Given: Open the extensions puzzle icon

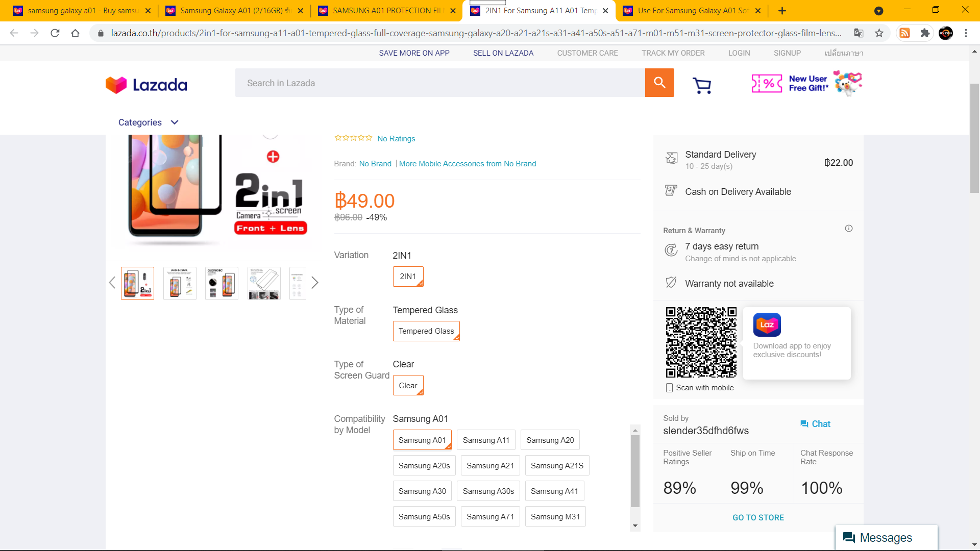Looking at the screenshot, I should [925, 33].
